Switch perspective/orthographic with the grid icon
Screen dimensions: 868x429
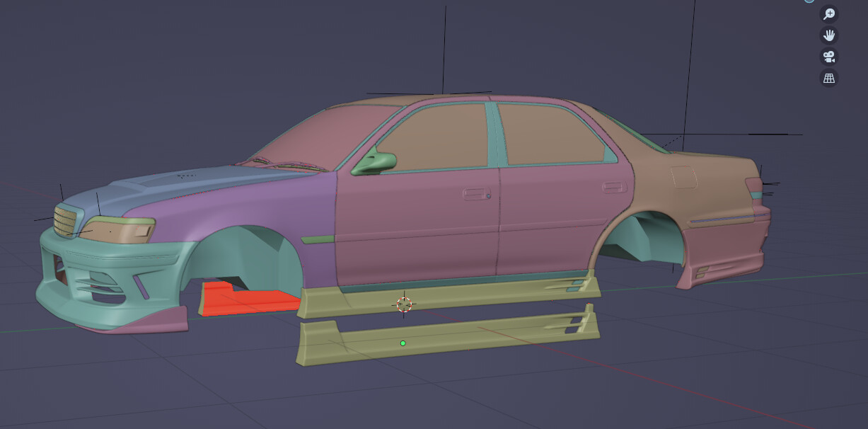(828, 79)
